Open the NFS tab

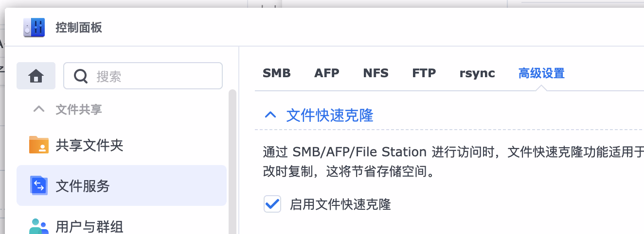coord(376,73)
